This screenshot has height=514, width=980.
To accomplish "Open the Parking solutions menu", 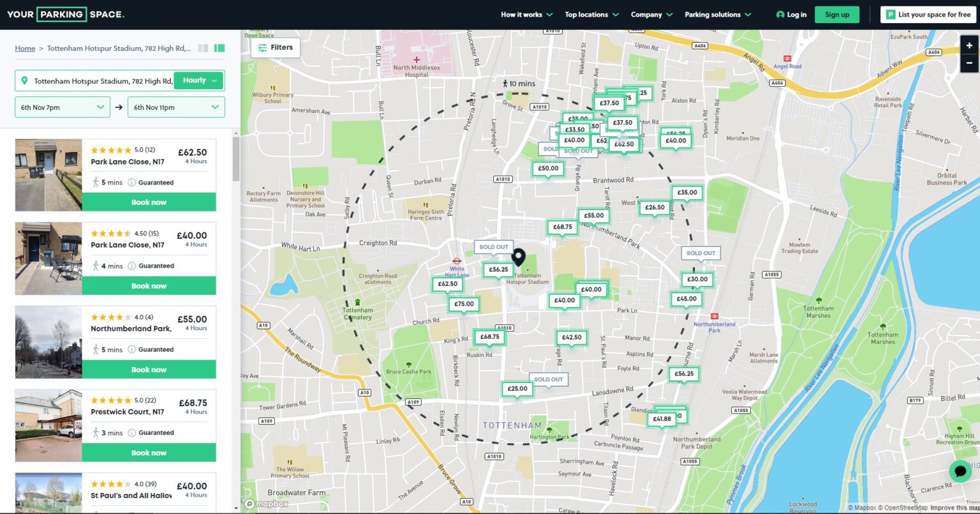I will click(713, 14).
